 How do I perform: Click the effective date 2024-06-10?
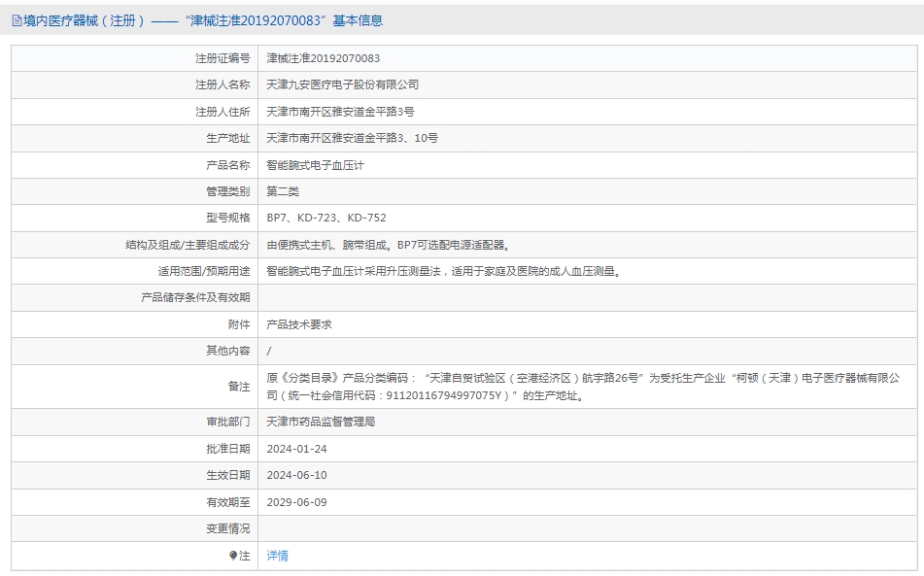pyautogui.click(x=296, y=475)
